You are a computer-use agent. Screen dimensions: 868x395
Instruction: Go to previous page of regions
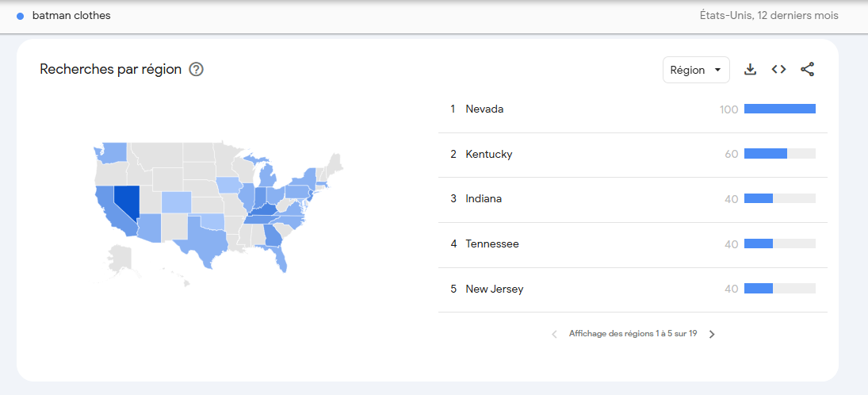tap(554, 335)
